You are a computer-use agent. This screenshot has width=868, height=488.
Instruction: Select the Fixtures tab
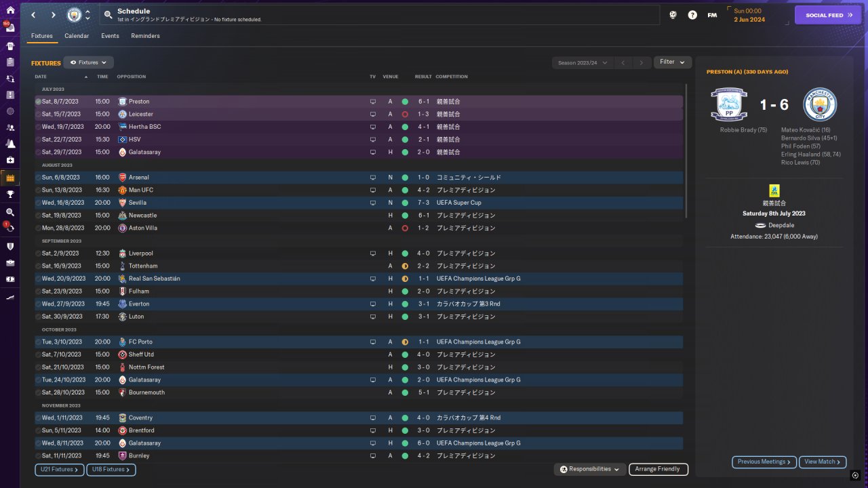pos(42,36)
